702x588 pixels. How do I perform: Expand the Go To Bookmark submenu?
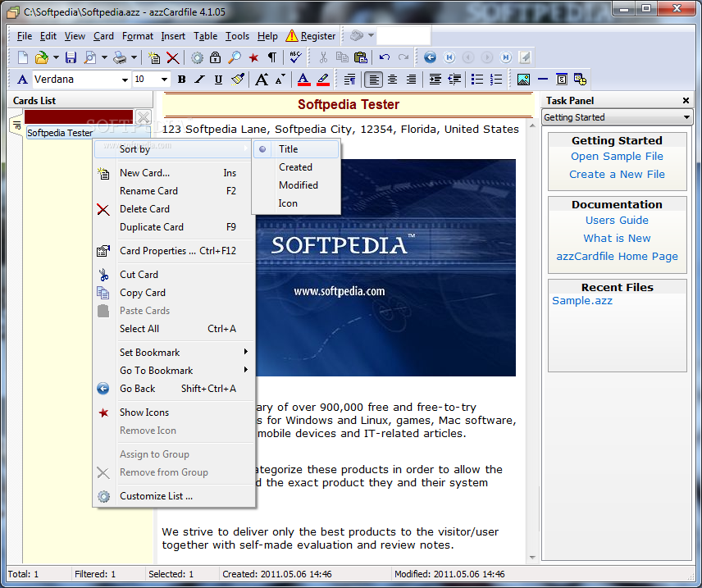[184, 371]
